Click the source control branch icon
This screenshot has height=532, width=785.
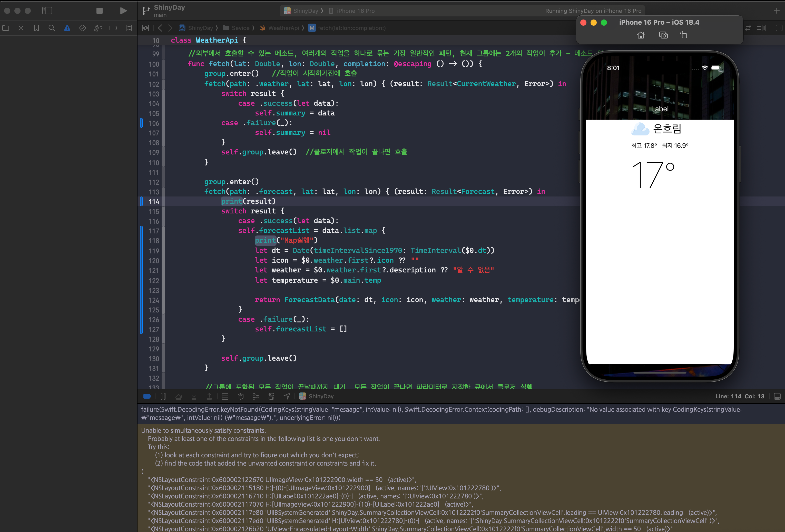146,11
